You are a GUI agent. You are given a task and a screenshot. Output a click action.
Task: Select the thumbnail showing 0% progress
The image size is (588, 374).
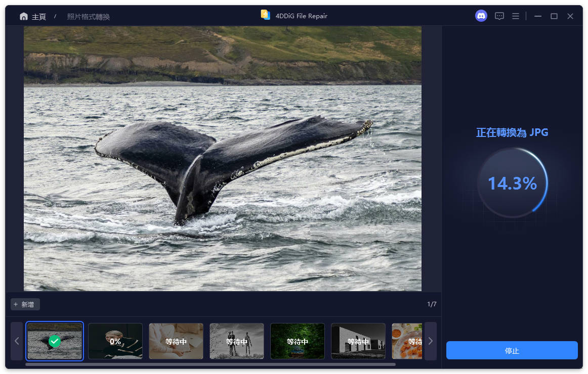pos(115,341)
